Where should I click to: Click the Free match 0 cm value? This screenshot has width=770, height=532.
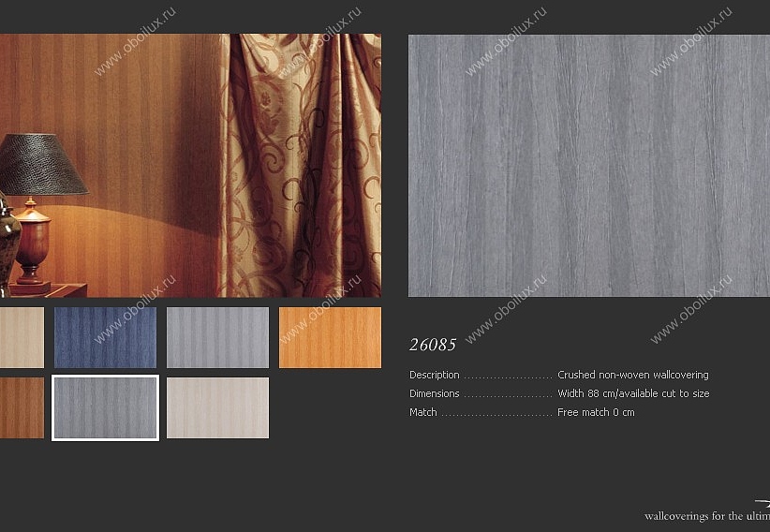coord(596,412)
